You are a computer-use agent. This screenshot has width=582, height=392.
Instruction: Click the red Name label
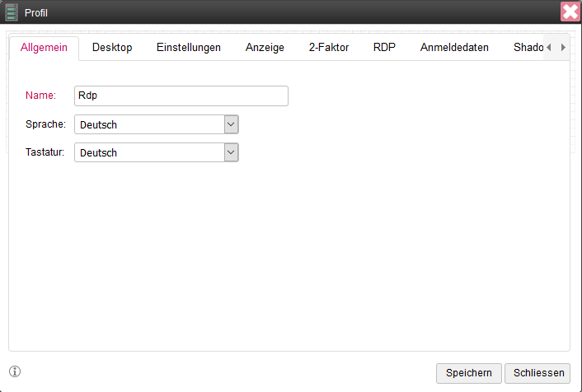[x=40, y=96]
